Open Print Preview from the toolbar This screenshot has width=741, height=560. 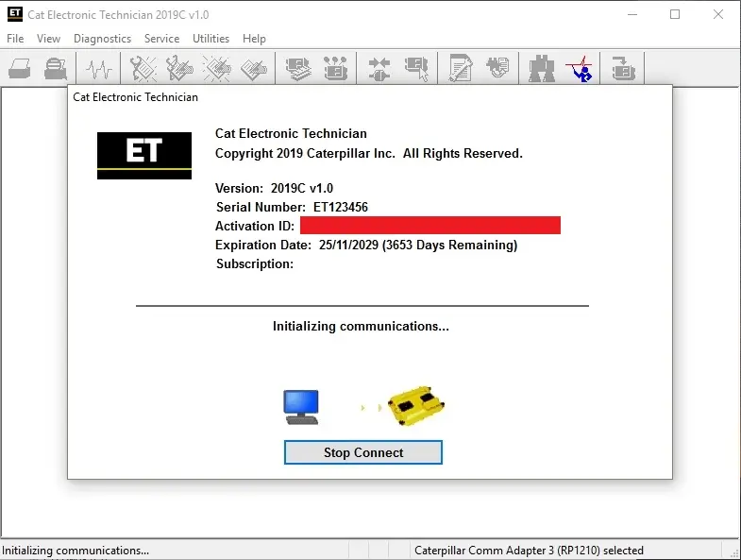[x=56, y=69]
